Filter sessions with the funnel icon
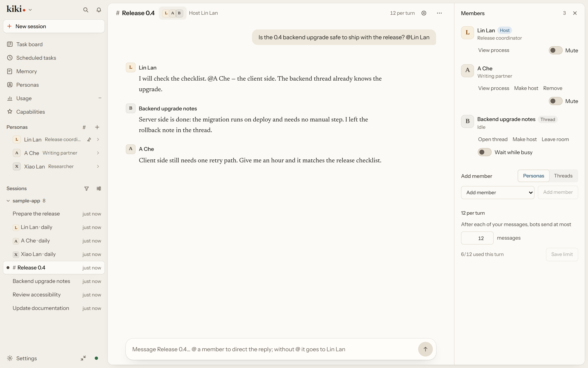Image resolution: width=588 pixels, height=368 pixels. (87, 189)
